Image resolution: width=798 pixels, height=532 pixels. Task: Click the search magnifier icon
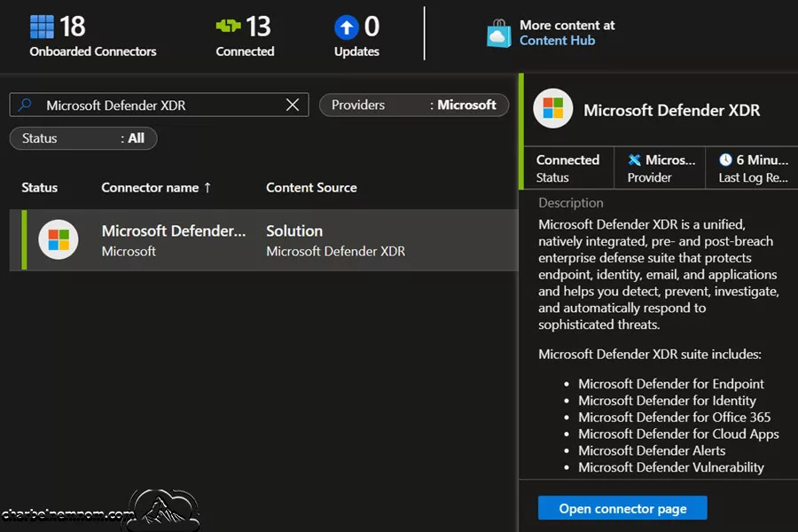(x=25, y=105)
